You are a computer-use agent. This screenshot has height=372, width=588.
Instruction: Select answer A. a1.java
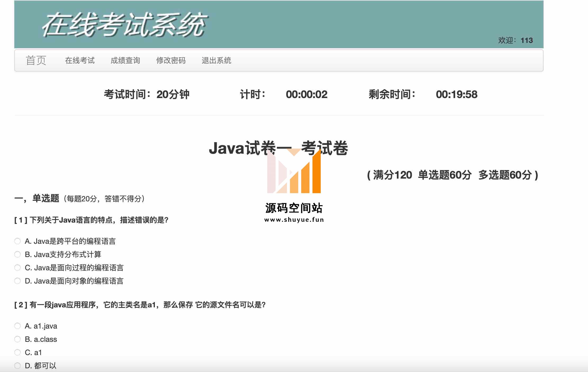[x=17, y=326]
